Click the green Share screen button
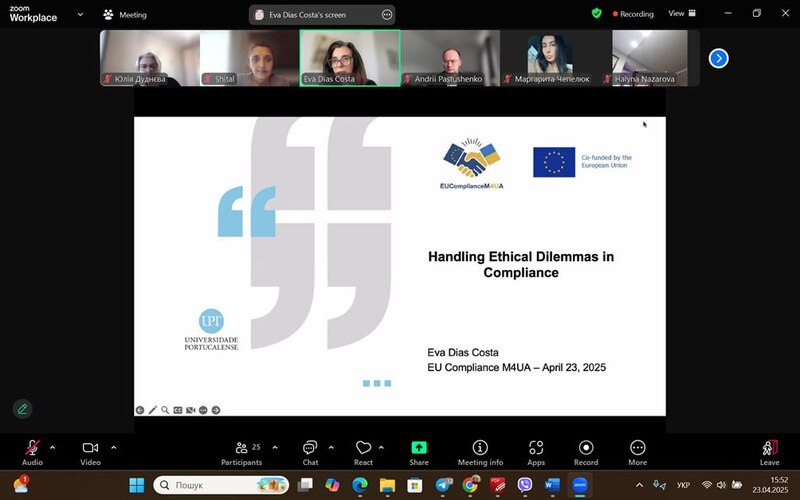800x500 pixels. 419,453
